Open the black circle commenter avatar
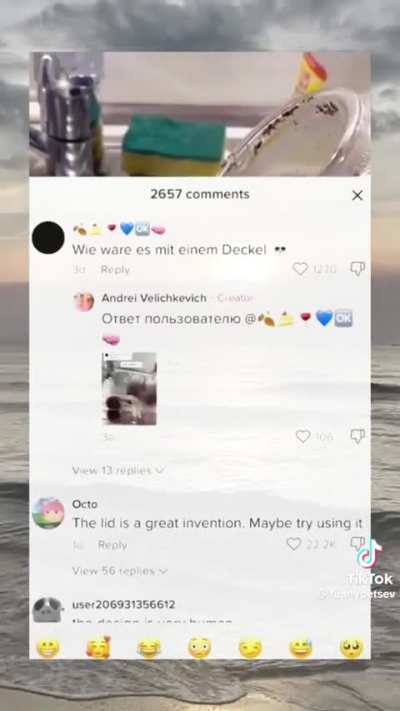Image resolution: width=400 pixels, height=711 pixels. (48, 238)
